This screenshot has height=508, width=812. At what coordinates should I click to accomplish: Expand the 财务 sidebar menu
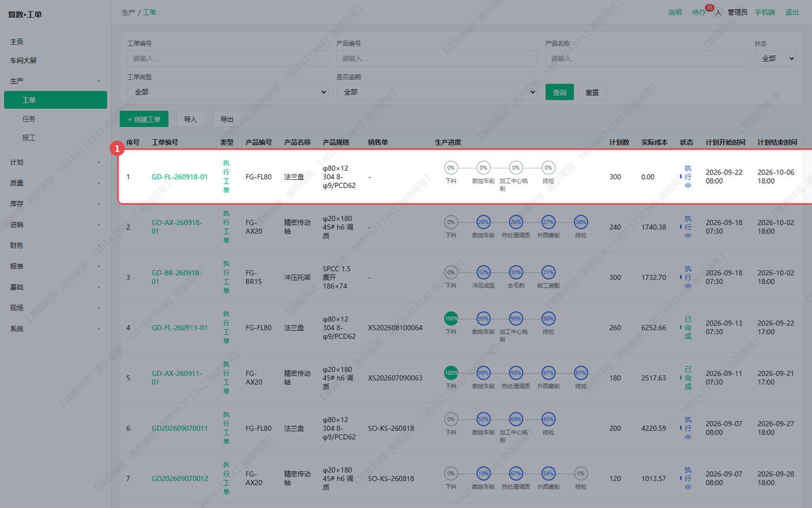(55, 245)
